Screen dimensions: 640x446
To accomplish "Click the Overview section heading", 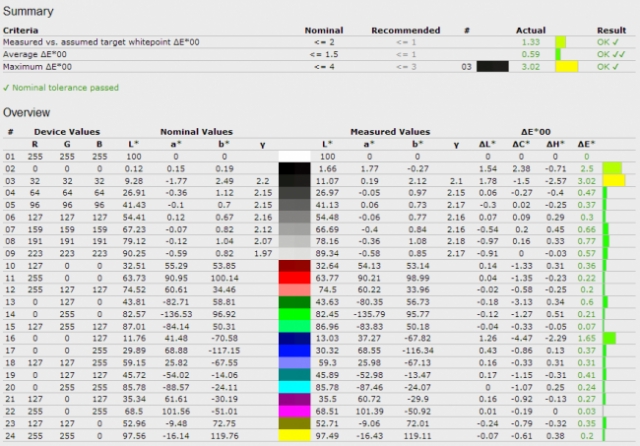I will point(28,112).
